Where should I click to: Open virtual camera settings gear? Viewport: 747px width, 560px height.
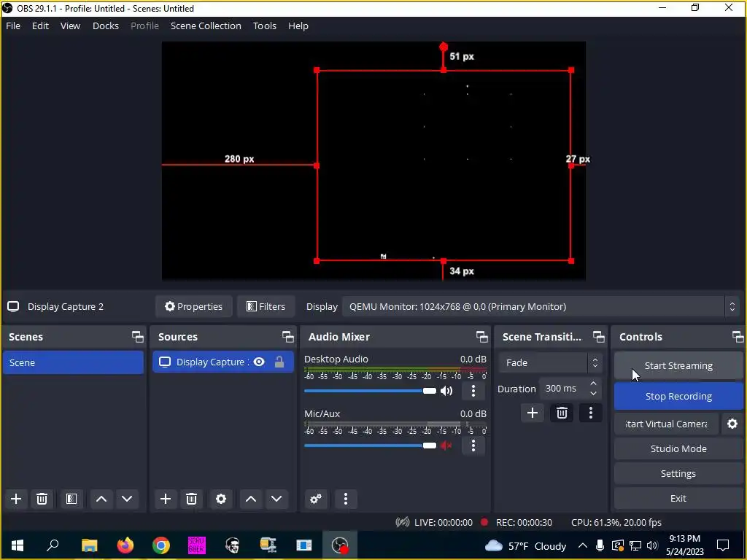(x=732, y=424)
